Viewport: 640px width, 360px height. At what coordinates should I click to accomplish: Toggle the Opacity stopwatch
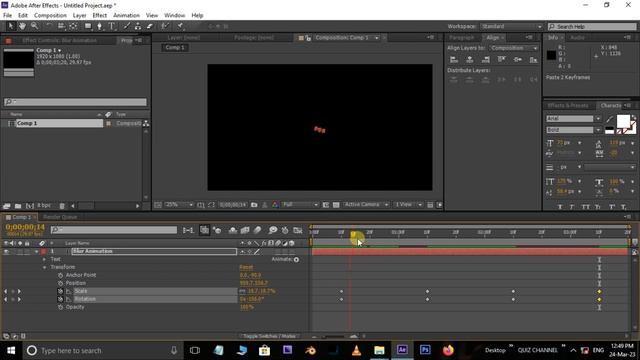[60, 307]
